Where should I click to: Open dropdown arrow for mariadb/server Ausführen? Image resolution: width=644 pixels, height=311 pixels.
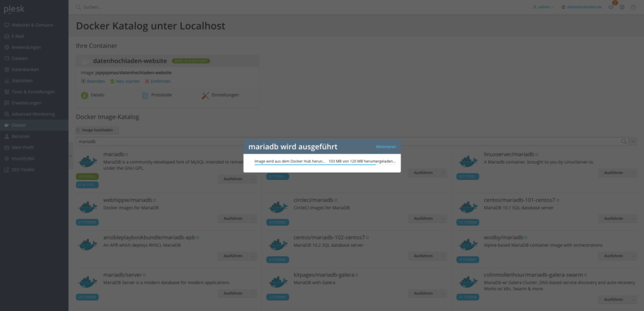[x=253, y=293]
